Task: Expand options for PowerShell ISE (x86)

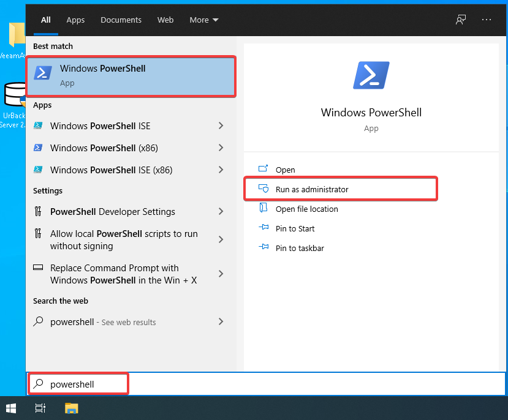Action: pyautogui.click(x=221, y=170)
